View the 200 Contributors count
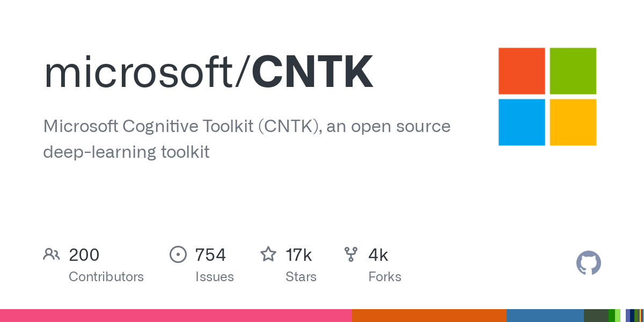 click(x=84, y=254)
